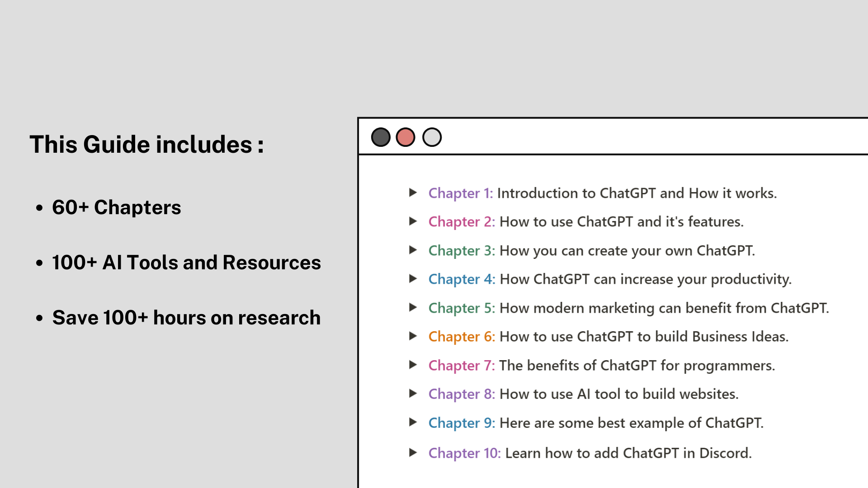Select 'Introduction to ChatGPT and How it works' text
The height and width of the screenshot is (488, 868).
[x=637, y=193]
